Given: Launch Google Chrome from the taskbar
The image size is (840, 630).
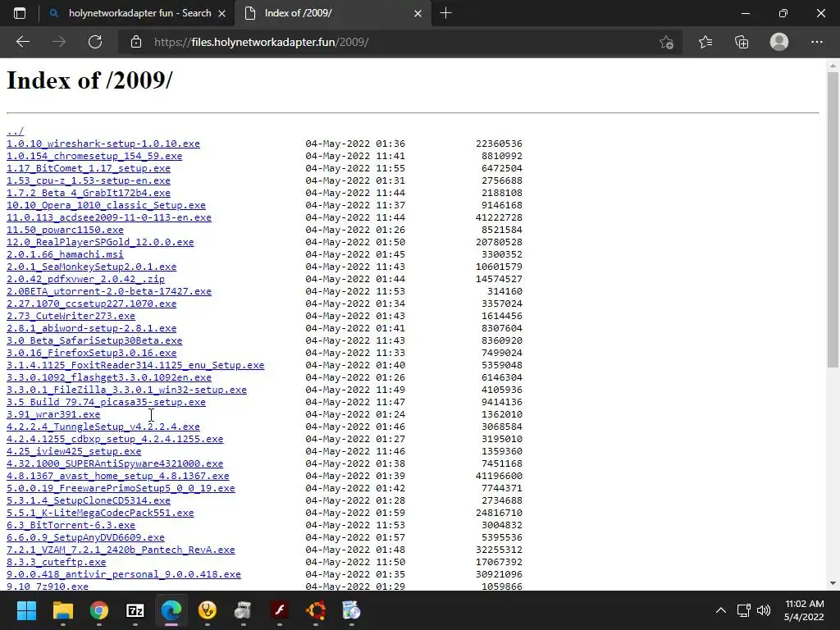Looking at the screenshot, I should pos(99,610).
